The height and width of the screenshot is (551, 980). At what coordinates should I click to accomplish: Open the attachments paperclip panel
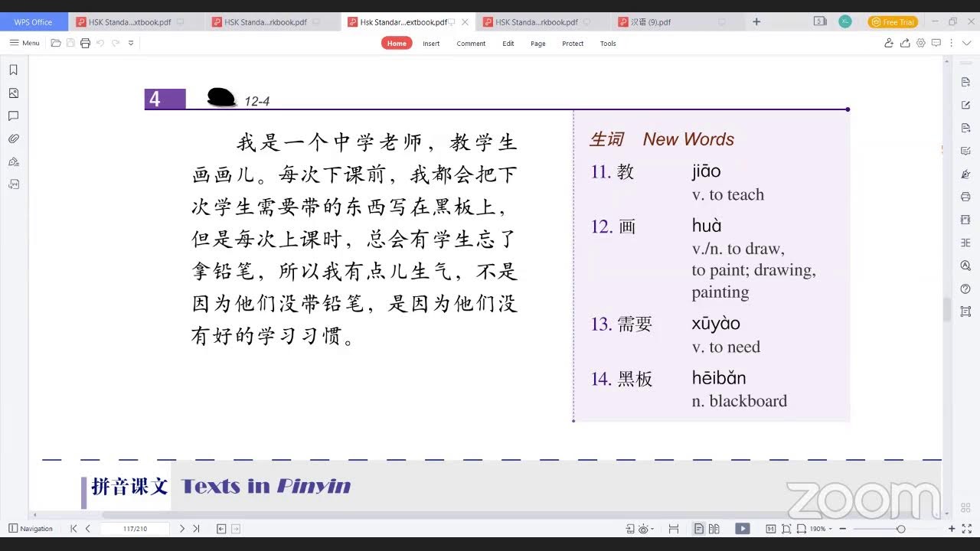coord(13,139)
